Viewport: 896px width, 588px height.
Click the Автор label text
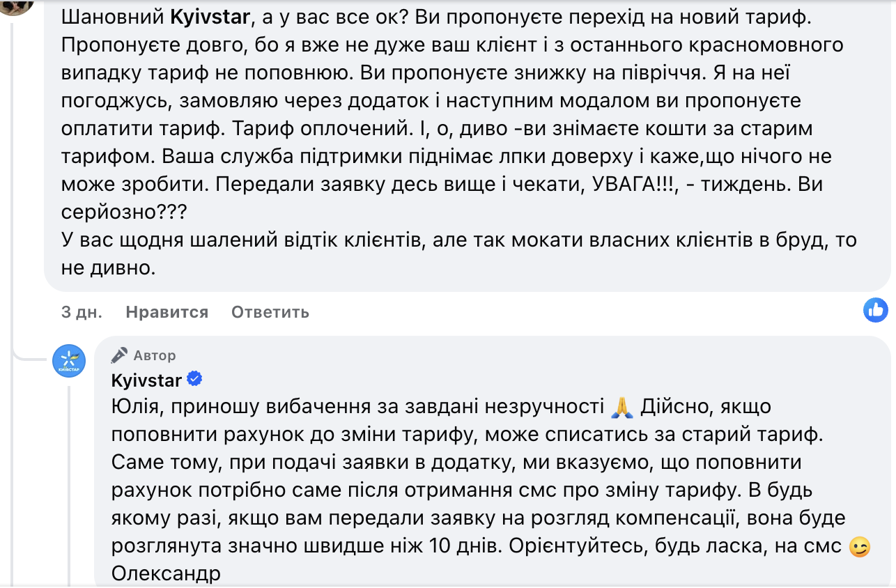[155, 355]
